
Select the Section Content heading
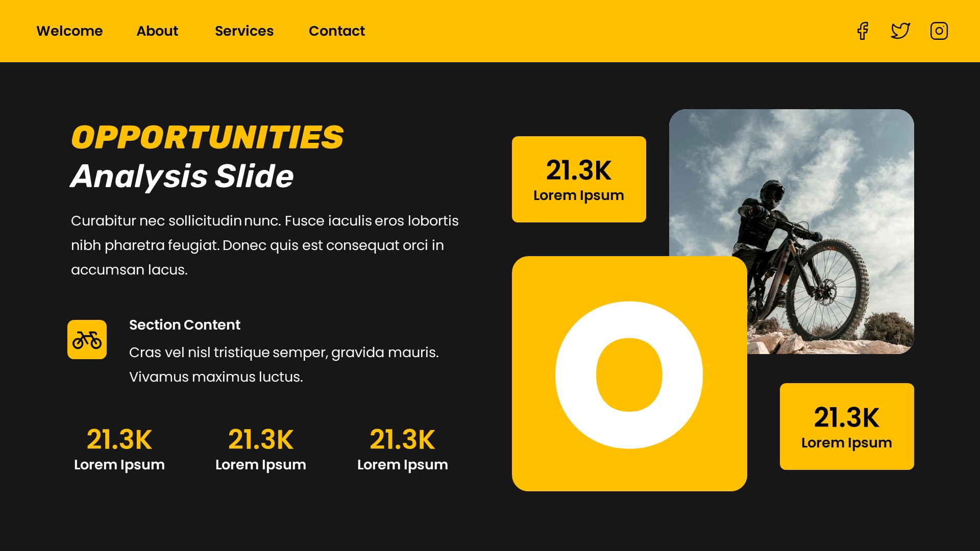pos(185,325)
